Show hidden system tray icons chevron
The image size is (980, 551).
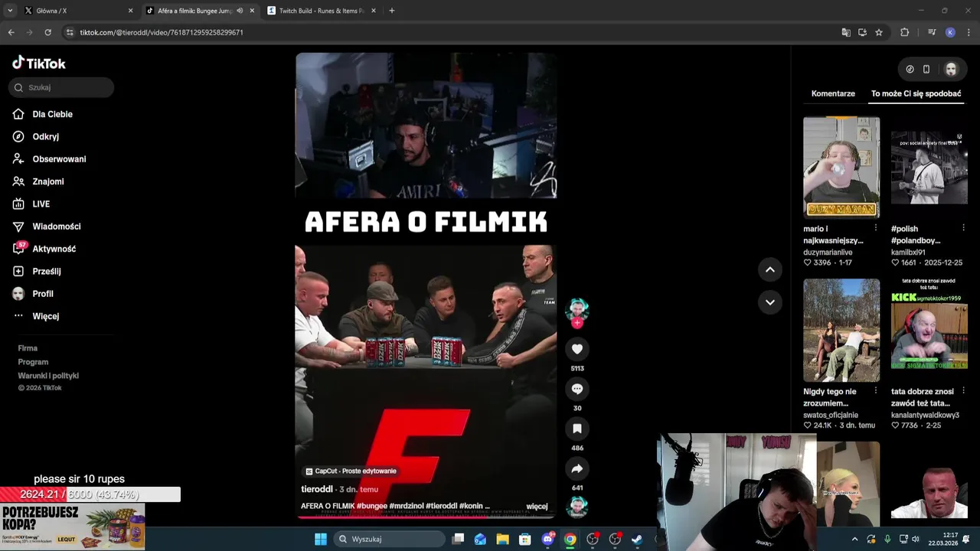pos(854,539)
